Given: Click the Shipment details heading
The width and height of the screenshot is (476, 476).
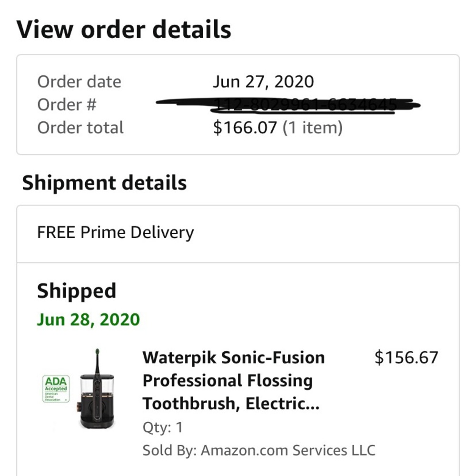Looking at the screenshot, I should pyautogui.click(x=105, y=182).
